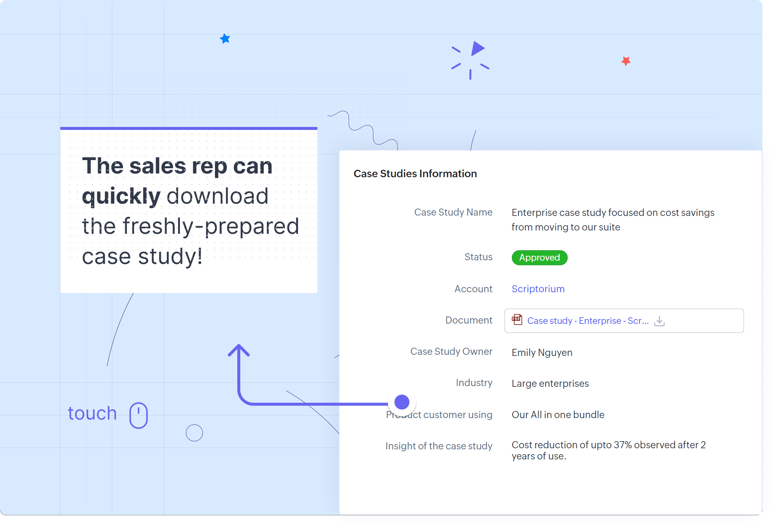Click the blue star decoration
Image resolution: width=780 pixels, height=532 pixels.
pos(225,39)
